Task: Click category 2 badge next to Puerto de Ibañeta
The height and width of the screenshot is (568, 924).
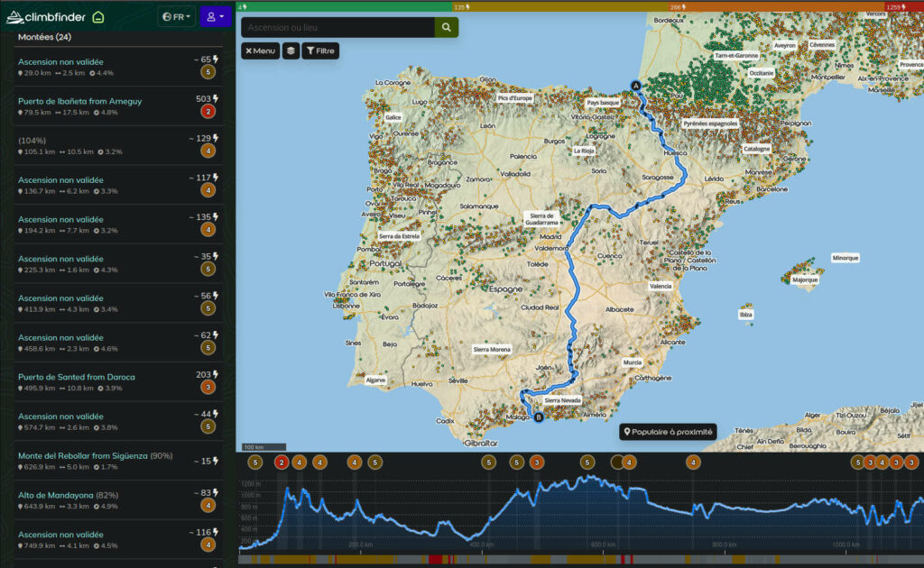Action: click(208, 113)
